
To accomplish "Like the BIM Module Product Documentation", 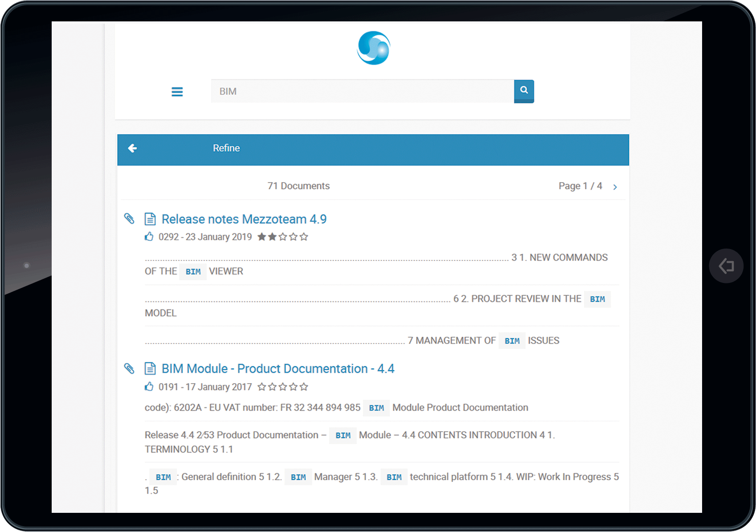I will (x=149, y=387).
